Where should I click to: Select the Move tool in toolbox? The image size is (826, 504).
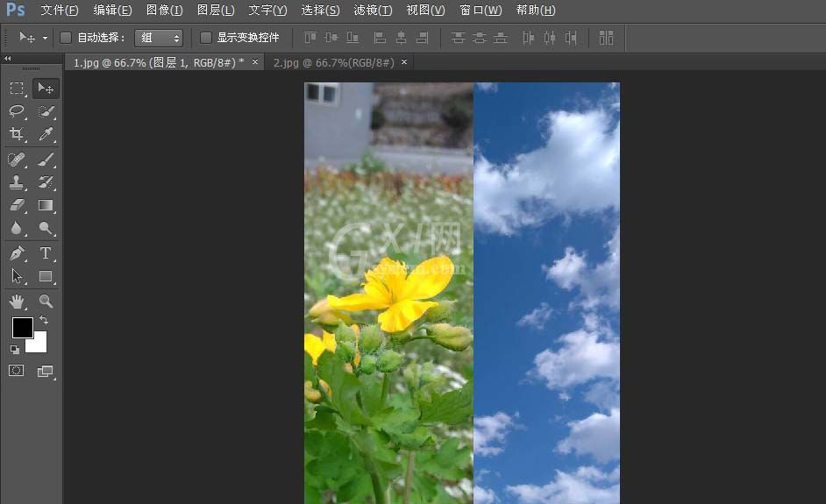click(x=46, y=89)
